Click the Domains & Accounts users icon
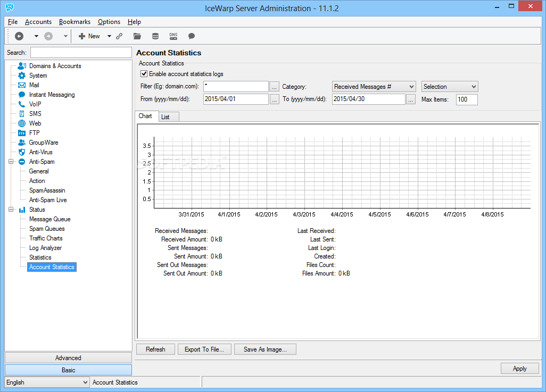 coord(22,66)
